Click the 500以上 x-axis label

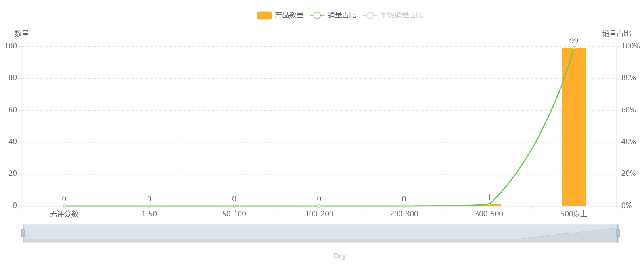(x=574, y=214)
